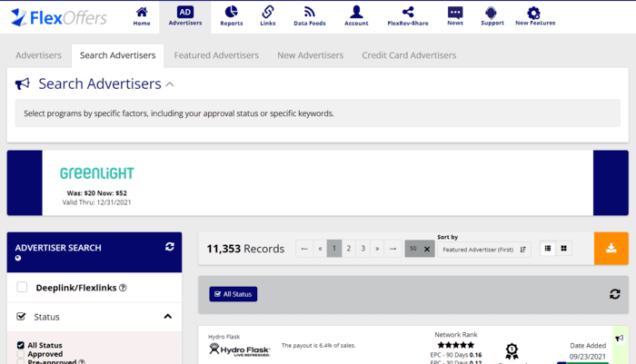Collapse the Search Advertisers heading chevron
636x364 pixels.
click(x=170, y=84)
